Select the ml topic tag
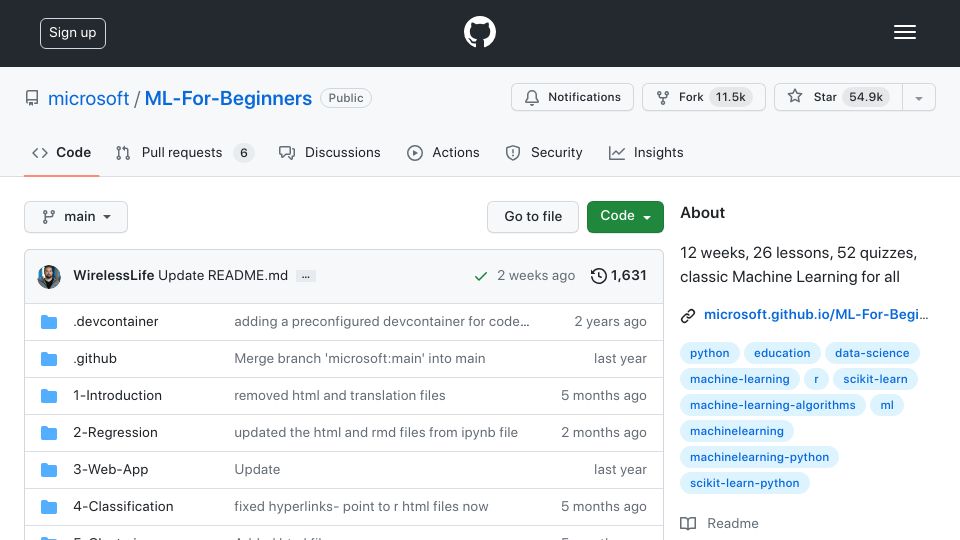 (887, 405)
